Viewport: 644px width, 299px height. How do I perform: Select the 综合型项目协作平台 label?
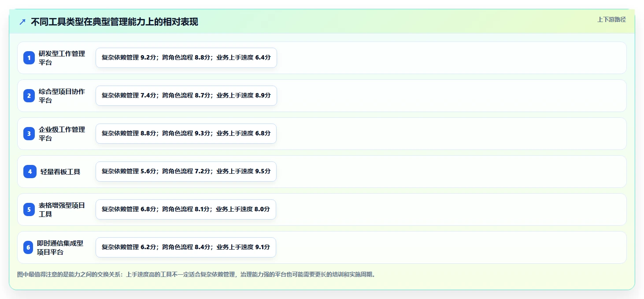tap(62, 96)
